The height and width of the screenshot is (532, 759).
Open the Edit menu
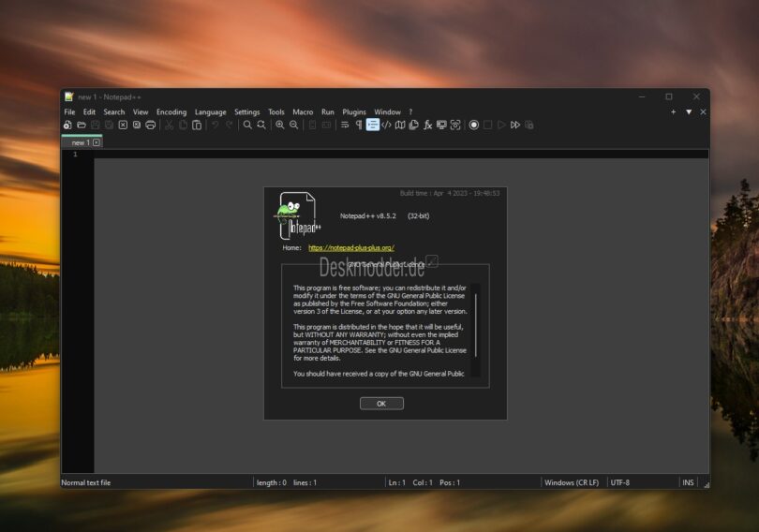pos(89,111)
